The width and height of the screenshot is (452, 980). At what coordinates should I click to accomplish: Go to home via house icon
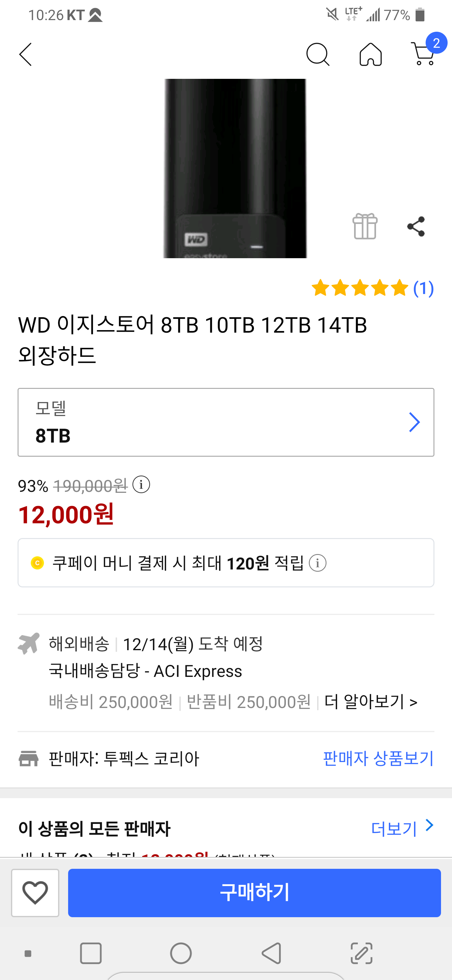[370, 54]
